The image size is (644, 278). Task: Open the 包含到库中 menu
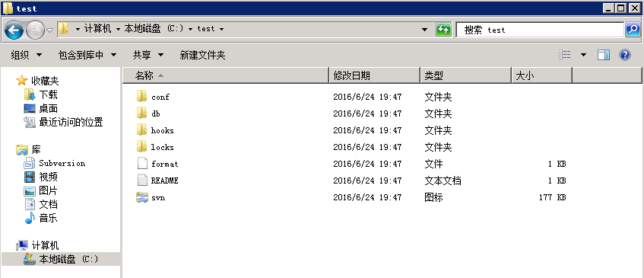click(x=87, y=55)
